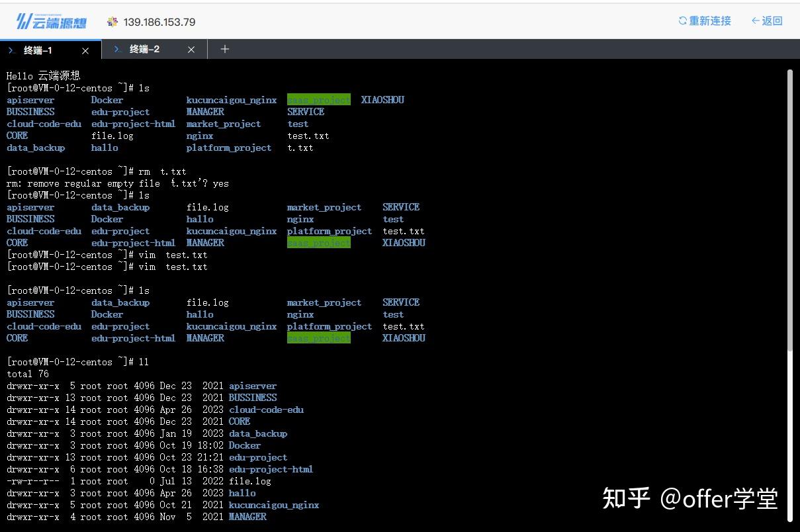Close the 终端-1 tab
The height and width of the screenshot is (532, 800).
[85, 50]
